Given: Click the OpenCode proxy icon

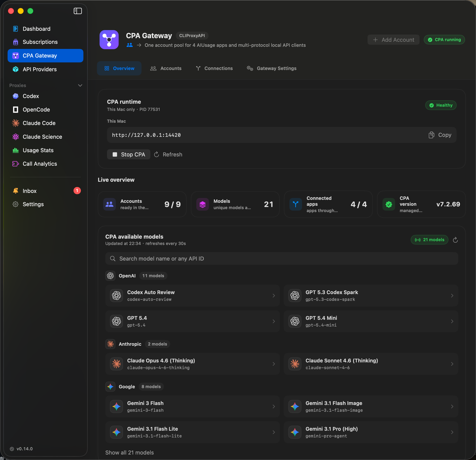Looking at the screenshot, I should [16, 110].
